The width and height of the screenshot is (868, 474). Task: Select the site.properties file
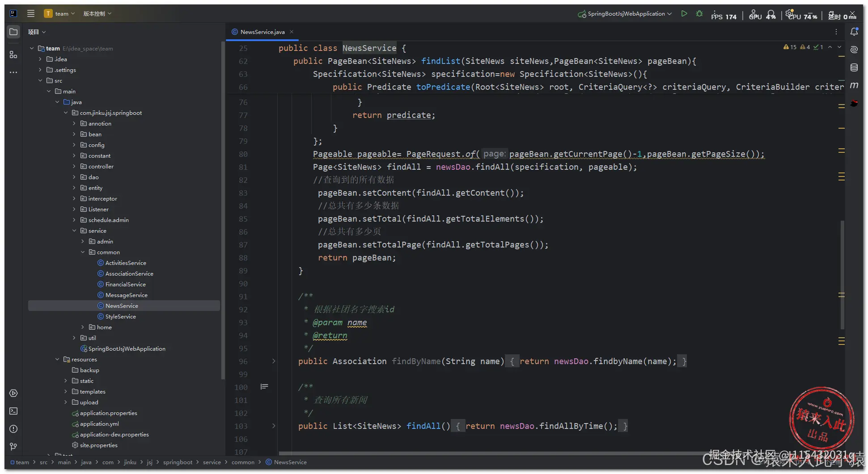pyautogui.click(x=98, y=445)
